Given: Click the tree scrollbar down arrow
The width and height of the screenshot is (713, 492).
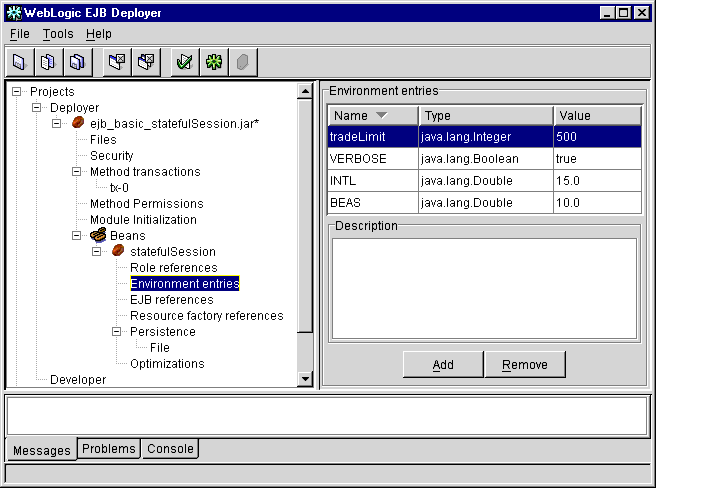Looking at the screenshot, I should 306,378.
